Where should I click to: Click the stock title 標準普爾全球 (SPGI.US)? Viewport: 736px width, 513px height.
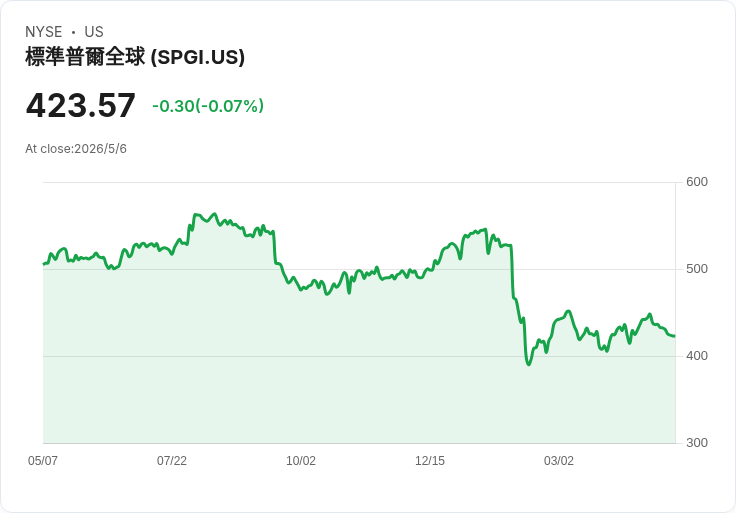135,57
